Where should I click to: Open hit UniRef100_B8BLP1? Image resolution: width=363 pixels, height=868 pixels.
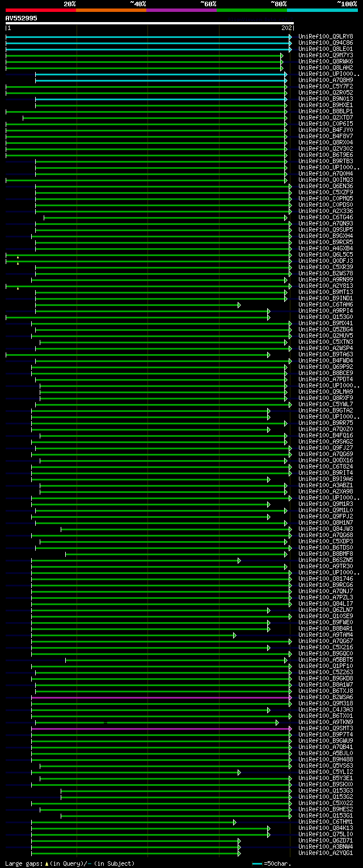(326, 111)
